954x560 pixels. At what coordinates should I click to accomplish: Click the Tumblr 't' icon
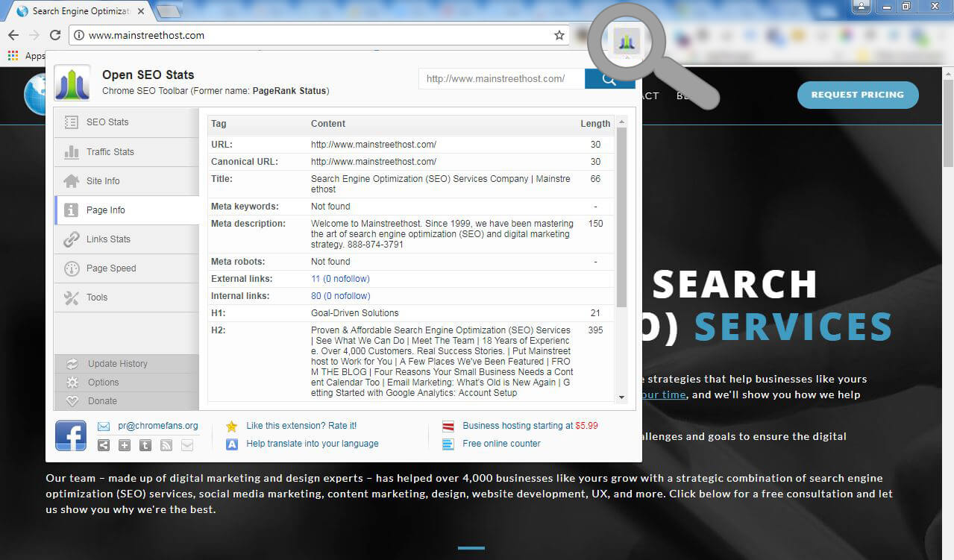(x=145, y=445)
